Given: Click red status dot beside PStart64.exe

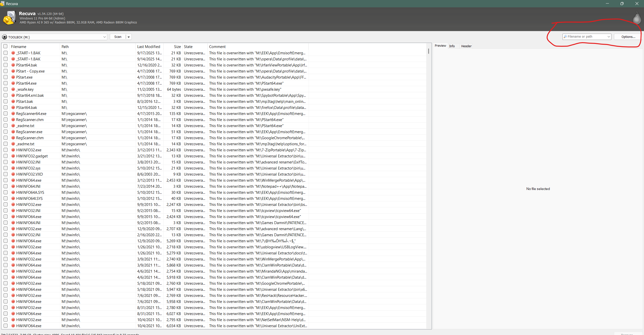Looking at the screenshot, I should (x=13, y=83).
